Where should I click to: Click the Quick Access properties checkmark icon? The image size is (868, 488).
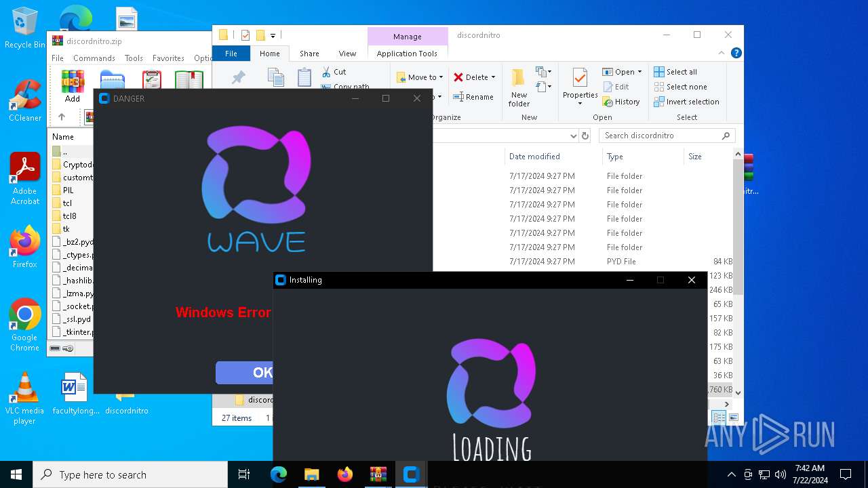(245, 35)
